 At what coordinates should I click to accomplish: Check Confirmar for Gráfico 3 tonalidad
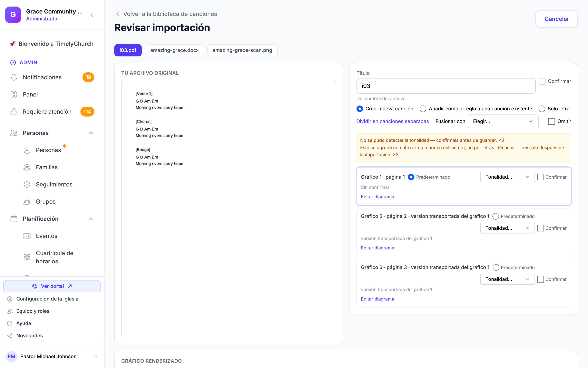[540, 279]
